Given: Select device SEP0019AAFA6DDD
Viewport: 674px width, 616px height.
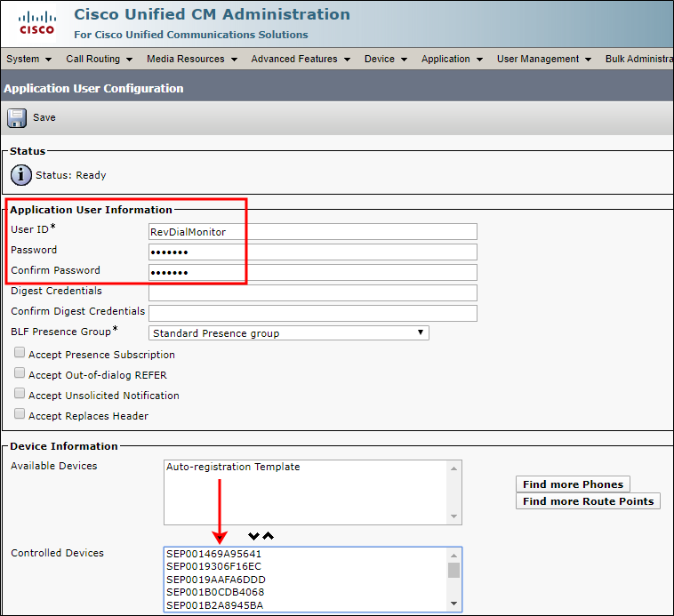Looking at the screenshot, I should click(x=216, y=580).
